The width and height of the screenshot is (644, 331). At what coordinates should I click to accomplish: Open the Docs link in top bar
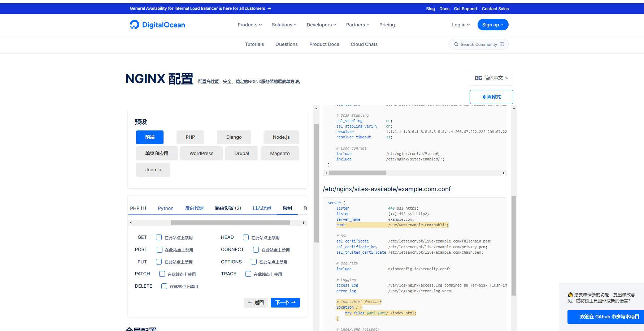coord(444,9)
